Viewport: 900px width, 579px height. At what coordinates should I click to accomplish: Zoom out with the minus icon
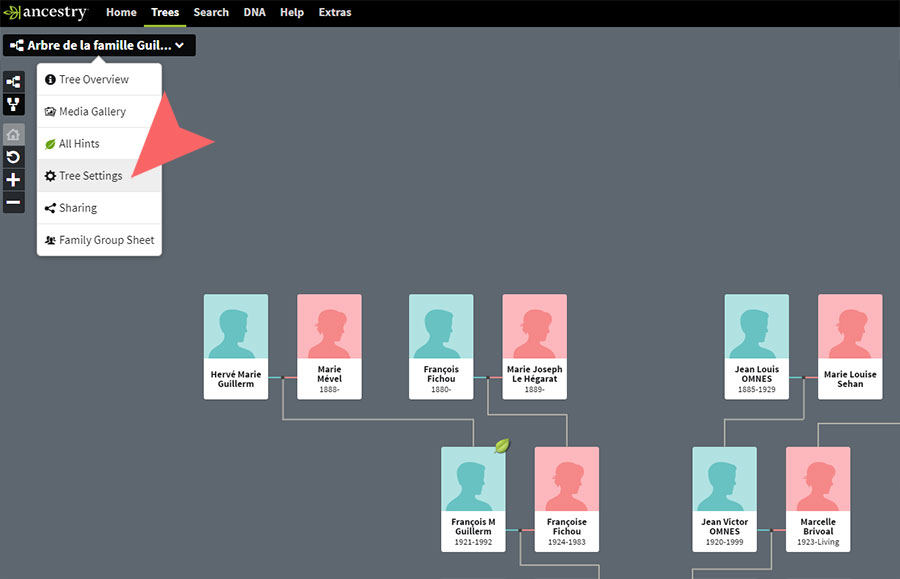(x=13, y=203)
